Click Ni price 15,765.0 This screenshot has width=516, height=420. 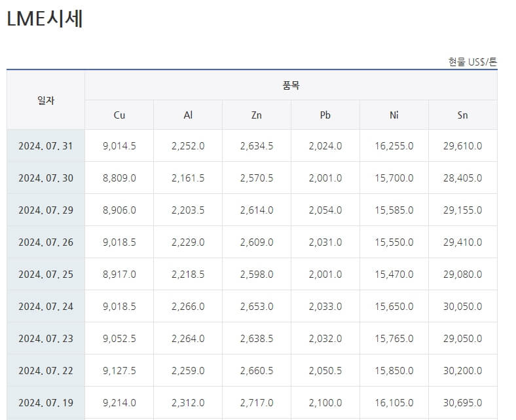coord(394,338)
